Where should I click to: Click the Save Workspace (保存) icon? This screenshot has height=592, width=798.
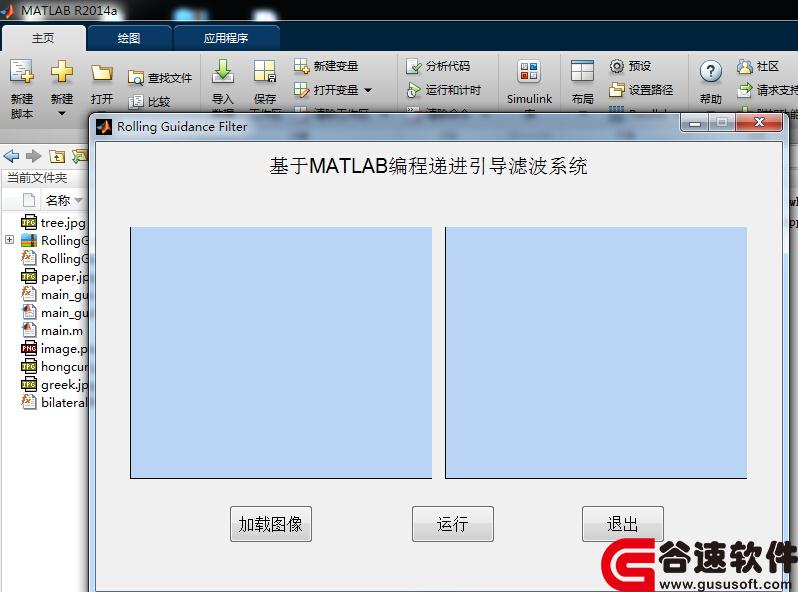(x=265, y=71)
